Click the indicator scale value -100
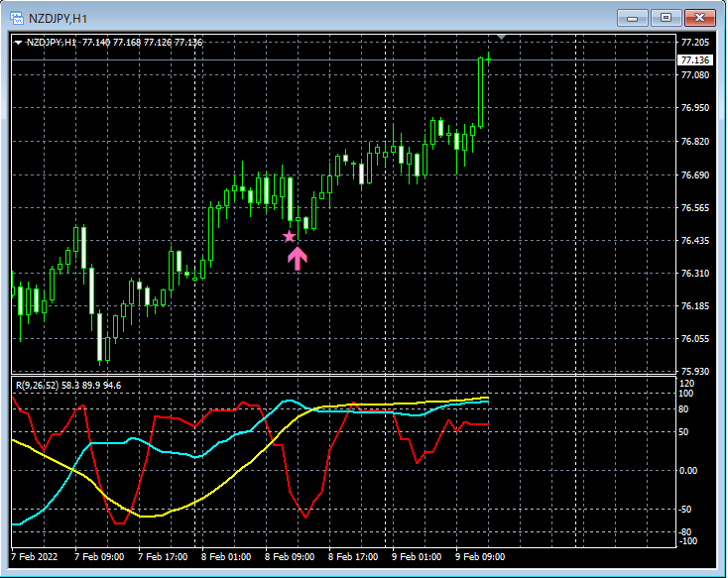728x578 pixels. pos(688,541)
